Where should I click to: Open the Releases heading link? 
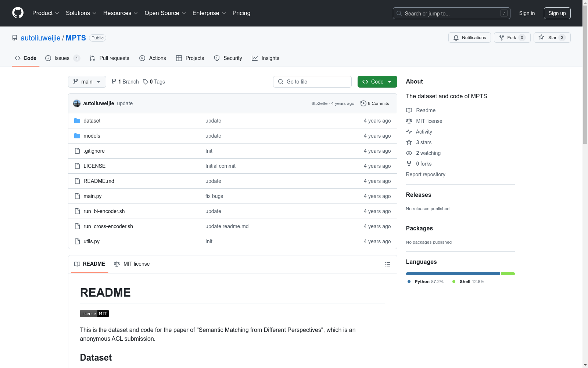click(419, 195)
